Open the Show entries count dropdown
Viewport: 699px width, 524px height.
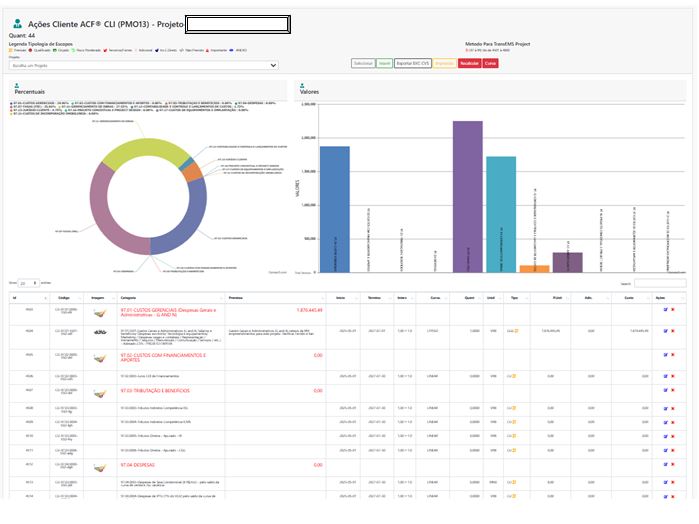[28, 283]
